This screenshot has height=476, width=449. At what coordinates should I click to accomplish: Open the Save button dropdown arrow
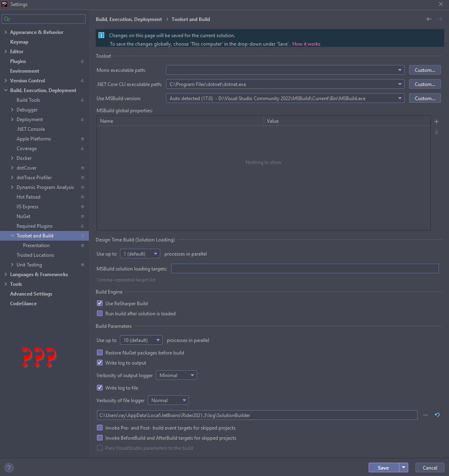tap(403, 468)
